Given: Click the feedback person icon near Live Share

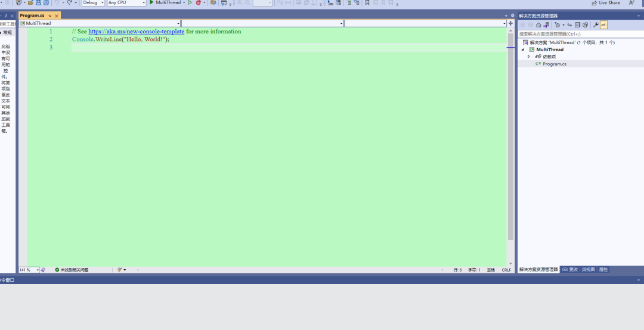Looking at the screenshot, I should tap(631, 2).
